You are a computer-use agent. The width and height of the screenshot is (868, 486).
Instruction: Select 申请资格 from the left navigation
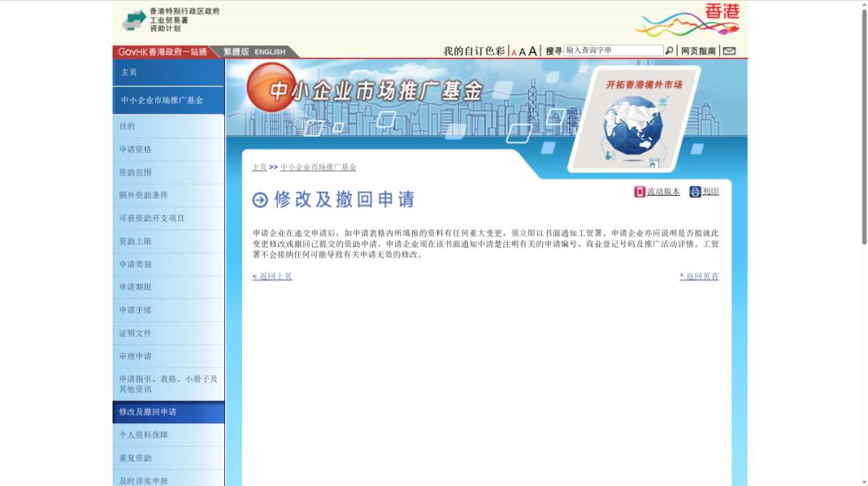(135, 149)
